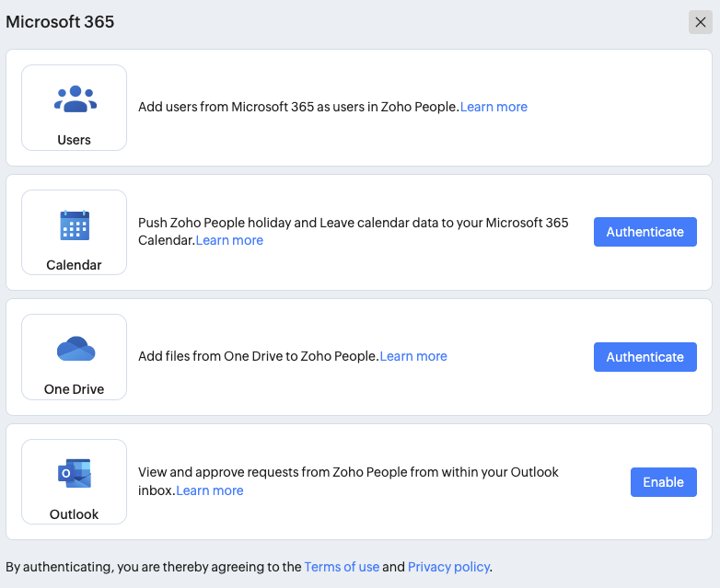Click the Outlook envelope icon
The width and height of the screenshot is (720, 588).
click(75, 474)
